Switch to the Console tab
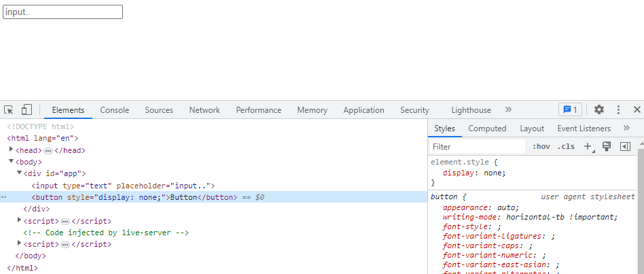Screen dimensions: 644x274 pos(115,110)
